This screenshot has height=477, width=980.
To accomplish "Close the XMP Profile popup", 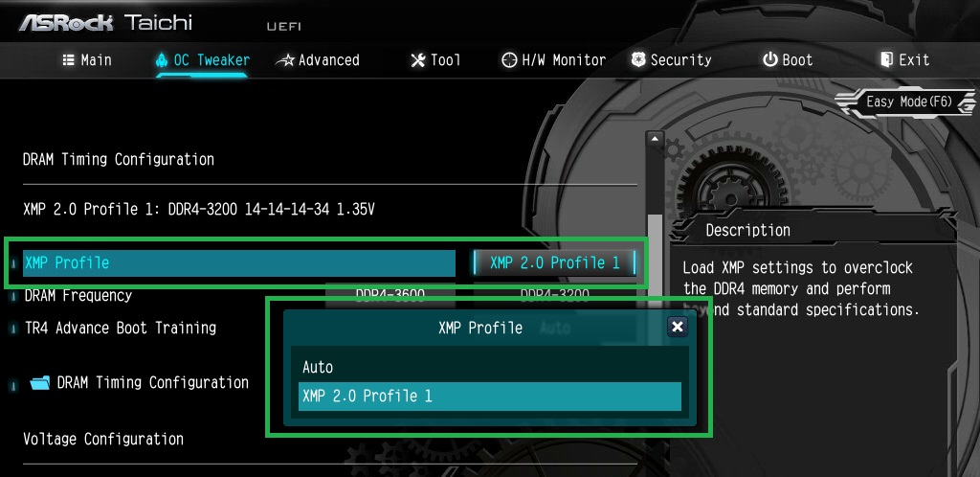I will click(x=677, y=327).
